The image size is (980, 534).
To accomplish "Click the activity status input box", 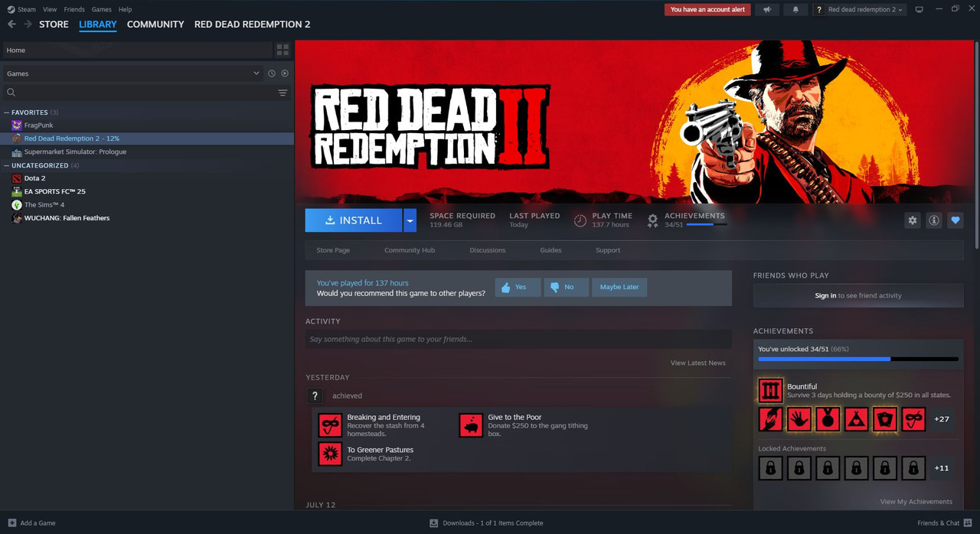I will tap(518, 339).
